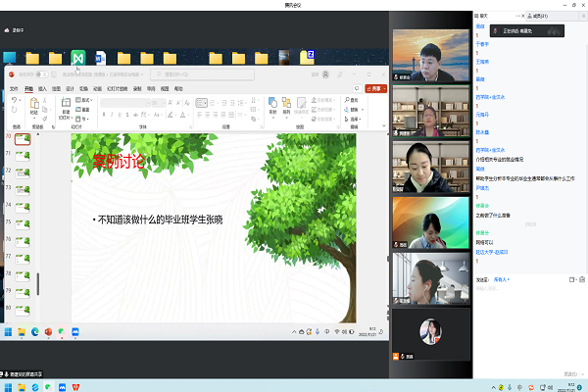Click the Paste icon in the PowerPoint ribbon
Image resolution: width=588 pixels, height=392 pixels.
[x=35, y=105]
